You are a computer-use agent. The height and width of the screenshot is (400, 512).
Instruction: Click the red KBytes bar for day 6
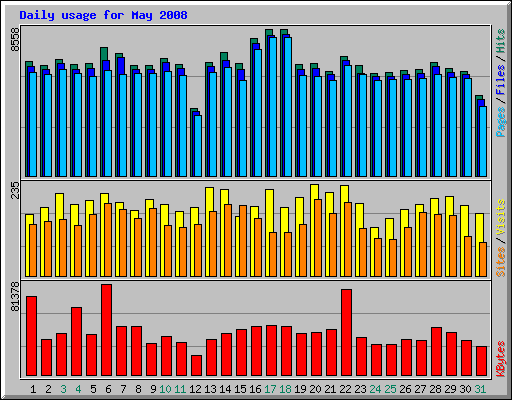click(x=107, y=330)
